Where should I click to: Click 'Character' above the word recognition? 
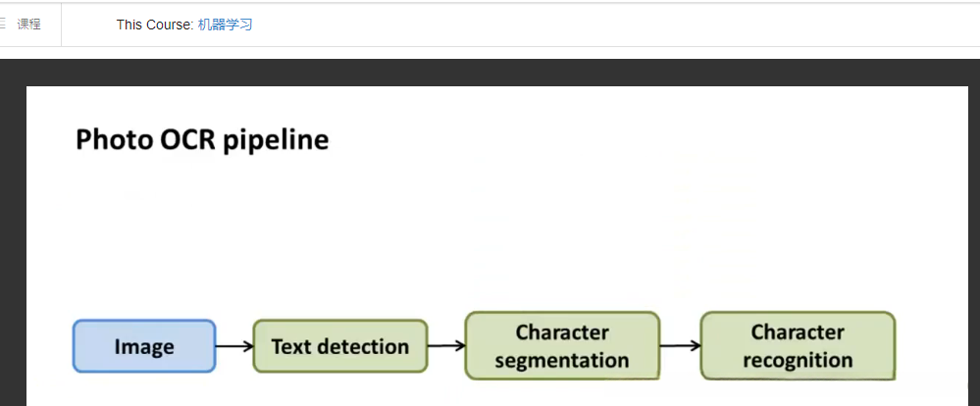coord(798,332)
